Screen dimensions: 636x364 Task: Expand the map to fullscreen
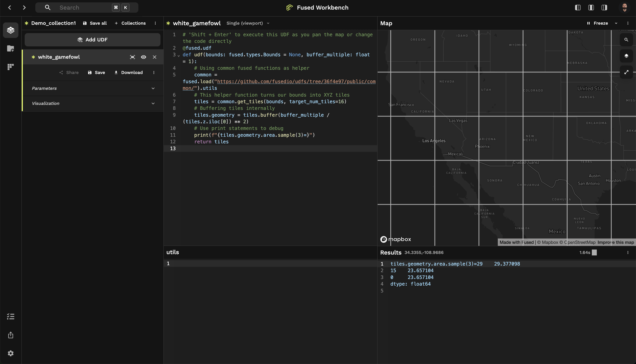pyautogui.click(x=626, y=72)
